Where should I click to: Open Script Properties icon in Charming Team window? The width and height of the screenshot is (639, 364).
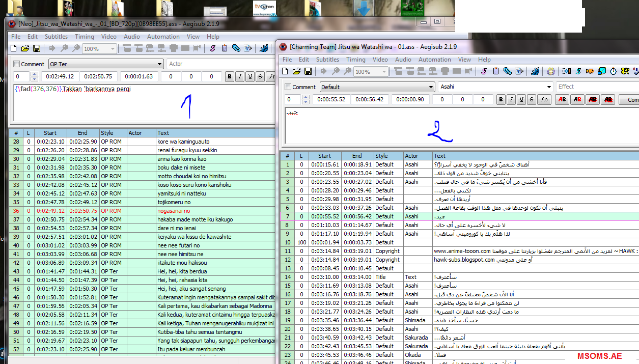pyautogui.click(x=495, y=71)
